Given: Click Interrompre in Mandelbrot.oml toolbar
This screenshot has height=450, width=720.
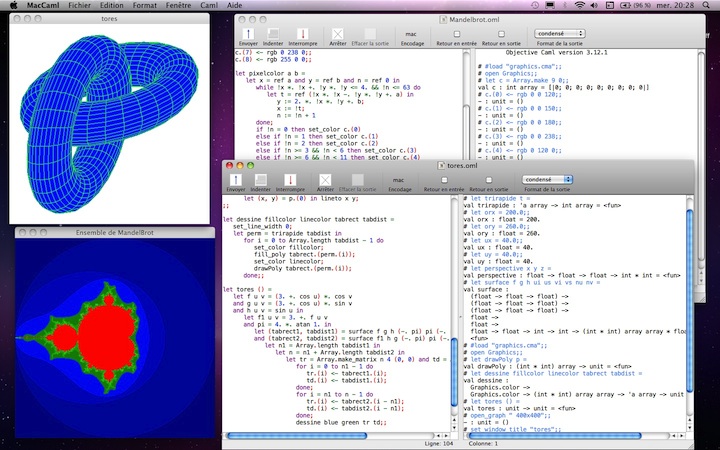Looking at the screenshot, I should point(303,36).
